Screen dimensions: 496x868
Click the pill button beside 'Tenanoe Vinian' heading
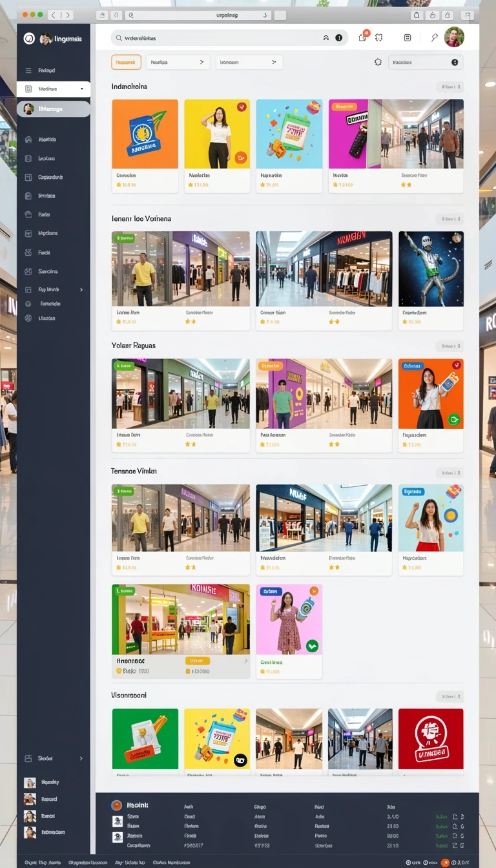tap(449, 472)
